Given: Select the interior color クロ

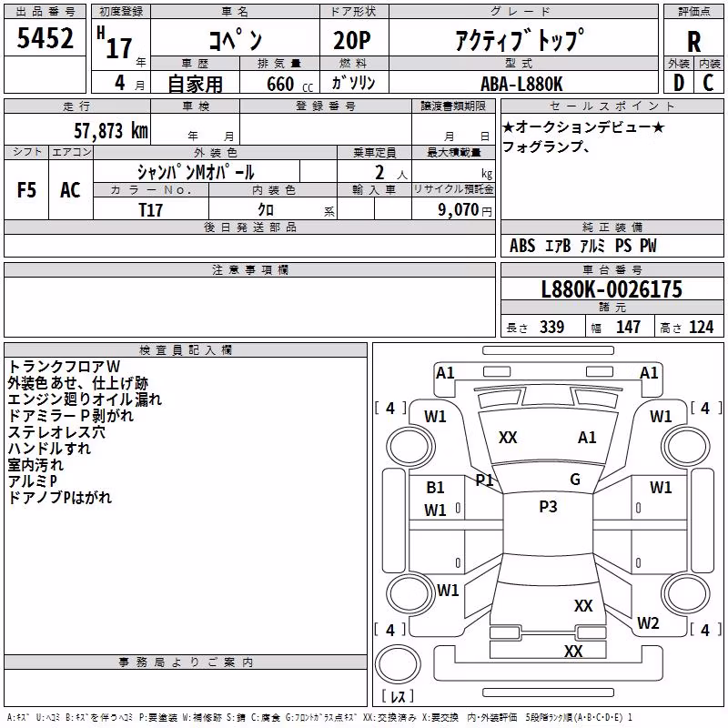Looking at the screenshot, I should 266,210.
